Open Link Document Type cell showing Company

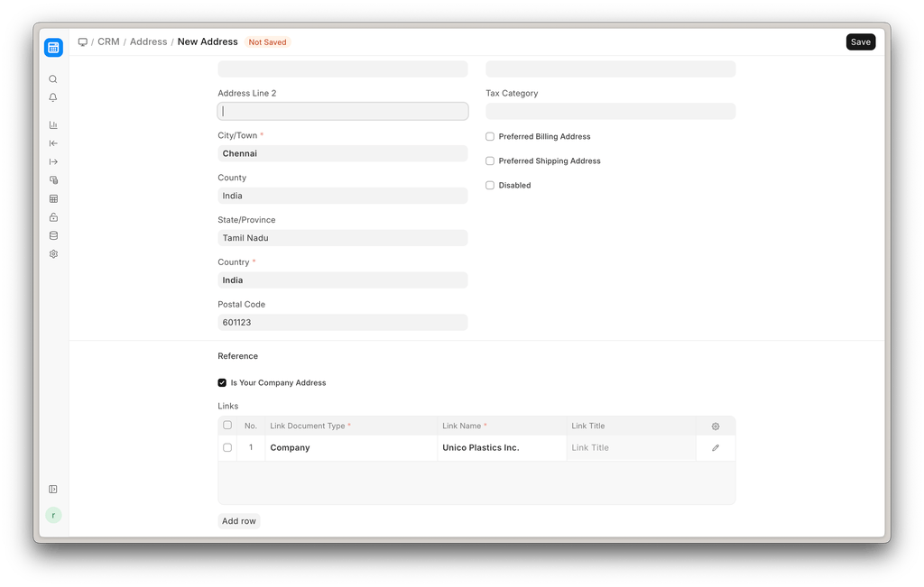350,448
